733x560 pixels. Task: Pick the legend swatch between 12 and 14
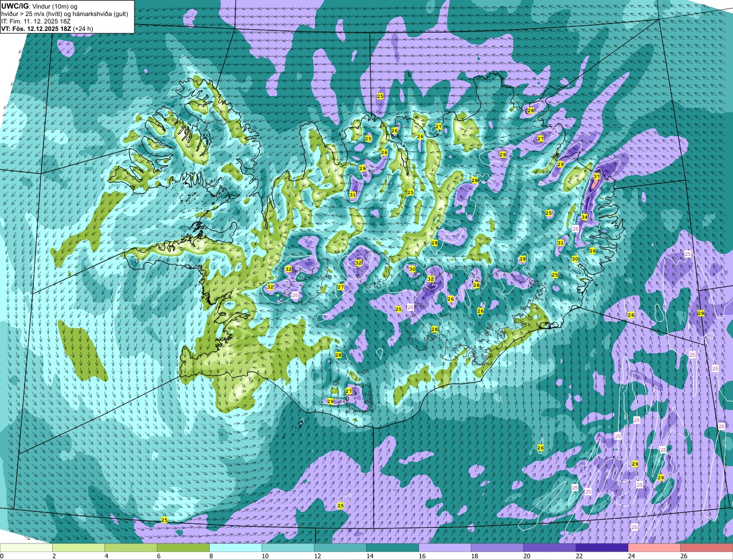[340, 548]
